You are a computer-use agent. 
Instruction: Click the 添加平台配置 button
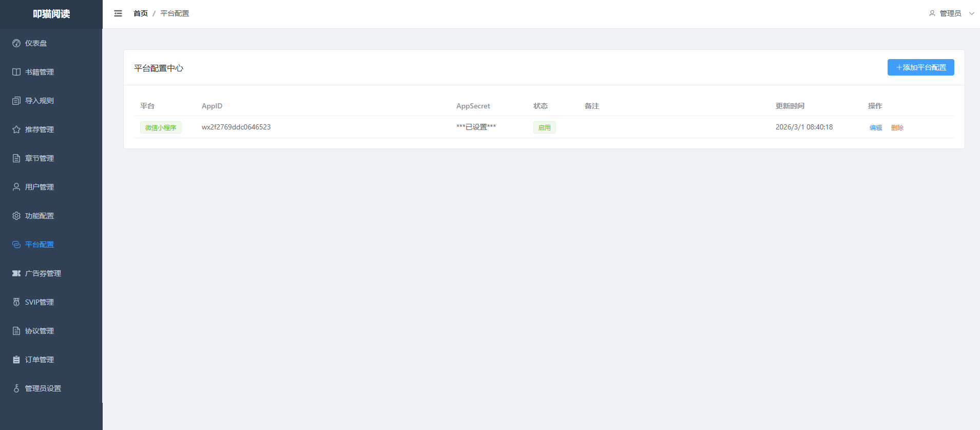click(920, 67)
